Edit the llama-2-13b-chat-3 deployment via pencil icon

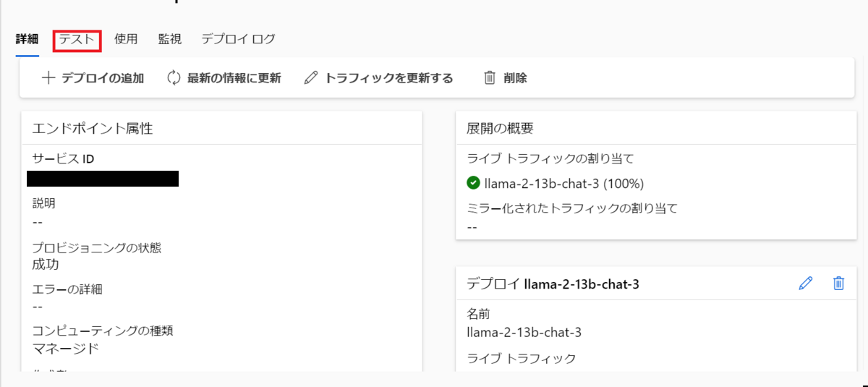tap(806, 284)
